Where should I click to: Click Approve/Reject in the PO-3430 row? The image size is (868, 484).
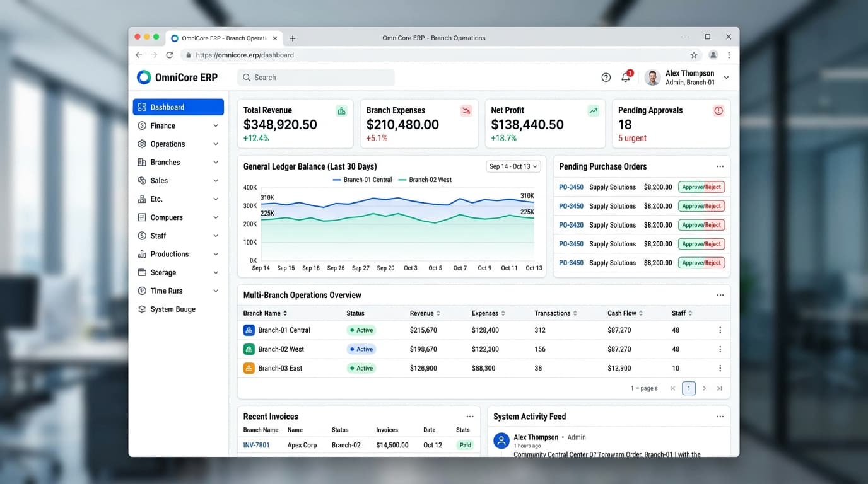click(701, 225)
